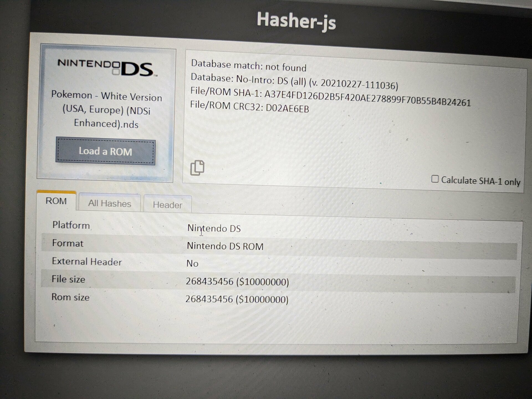Image resolution: width=532 pixels, height=399 pixels.
Task: Click the Platform row label
Action: (x=71, y=225)
